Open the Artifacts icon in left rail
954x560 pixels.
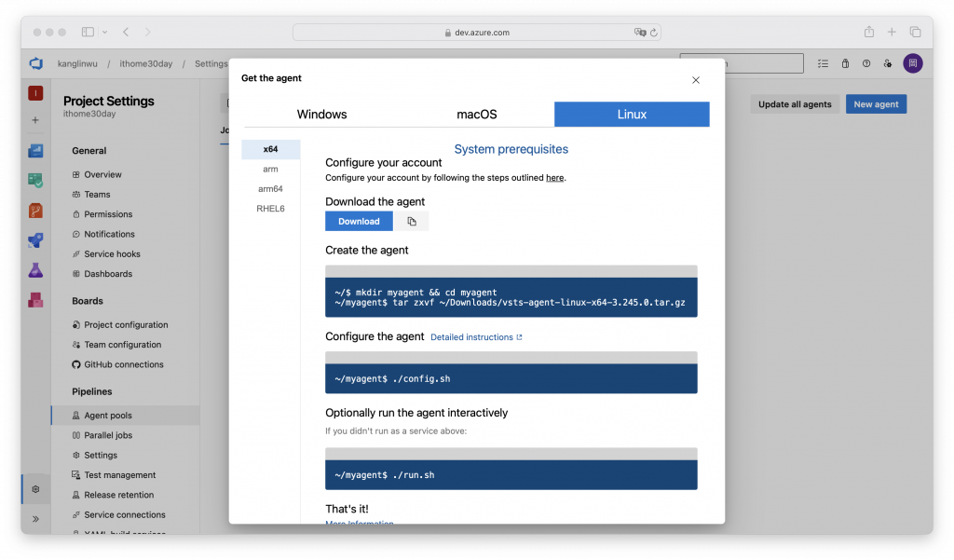click(x=35, y=300)
